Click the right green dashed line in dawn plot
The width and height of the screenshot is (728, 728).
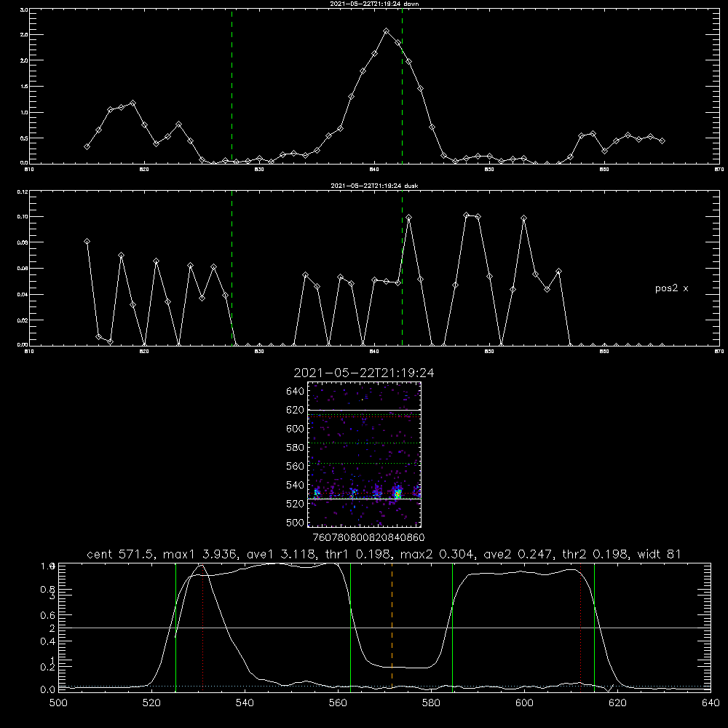pos(402,87)
